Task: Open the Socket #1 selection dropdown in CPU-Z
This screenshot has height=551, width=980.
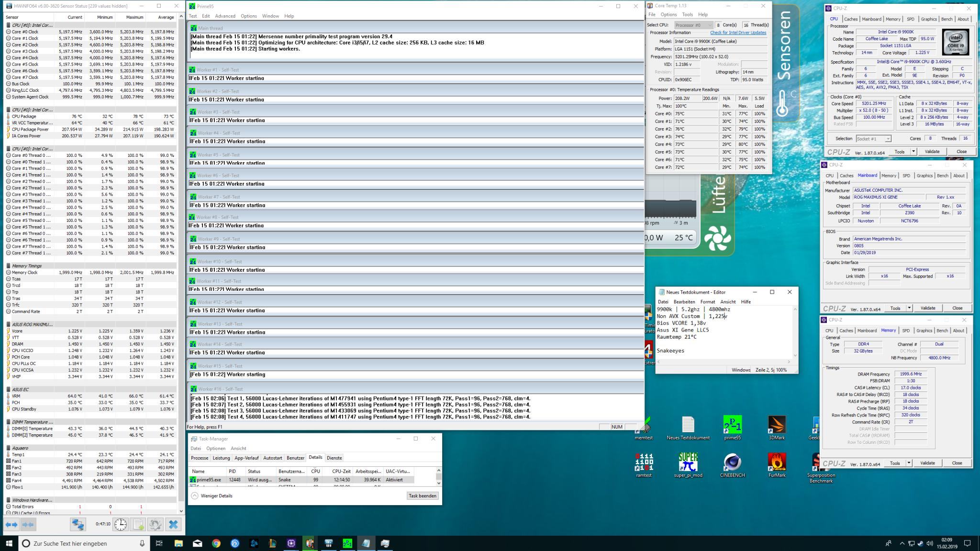Action: coord(873,139)
